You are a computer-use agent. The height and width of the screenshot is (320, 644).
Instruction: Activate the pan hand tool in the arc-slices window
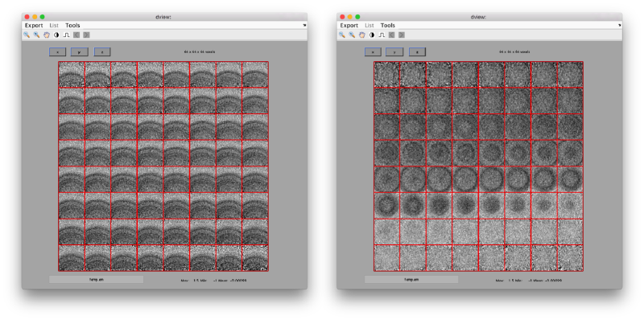tap(47, 35)
